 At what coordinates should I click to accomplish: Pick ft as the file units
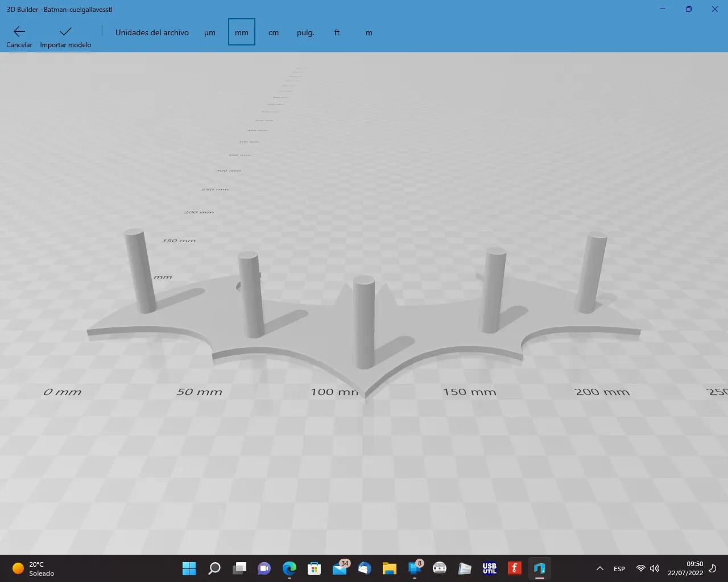click(337, 32)
